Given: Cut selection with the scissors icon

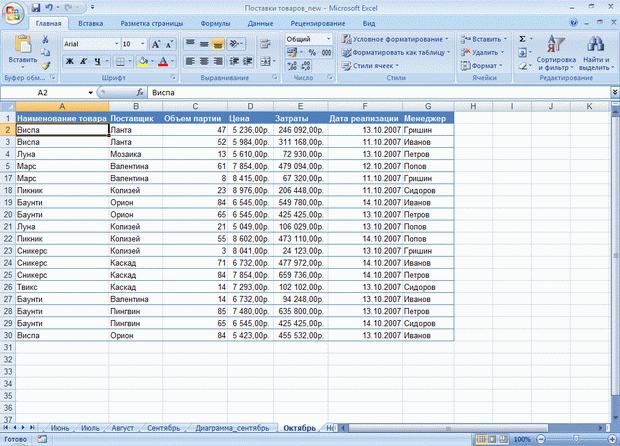Looking at the screenshot, I should point(46,39).
